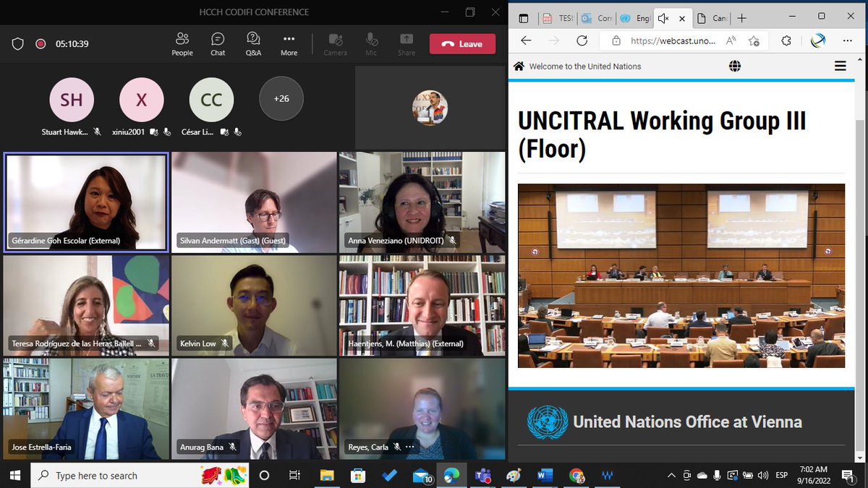The width and height of the screenshot is (868, 488).
Task: Show the +26 hidden participants overflow
Action: (x=281, y=98)
